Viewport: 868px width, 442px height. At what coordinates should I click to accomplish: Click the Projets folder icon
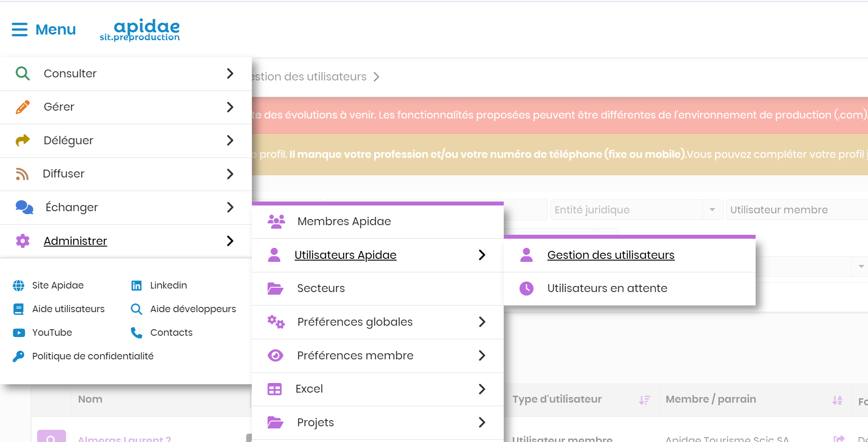(x=275, y=423)
